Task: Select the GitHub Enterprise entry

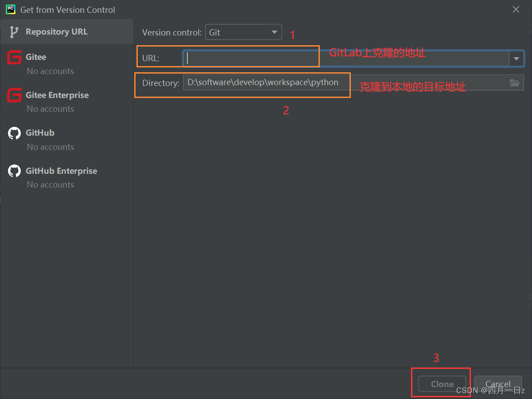Action: (x=61, y=171)
